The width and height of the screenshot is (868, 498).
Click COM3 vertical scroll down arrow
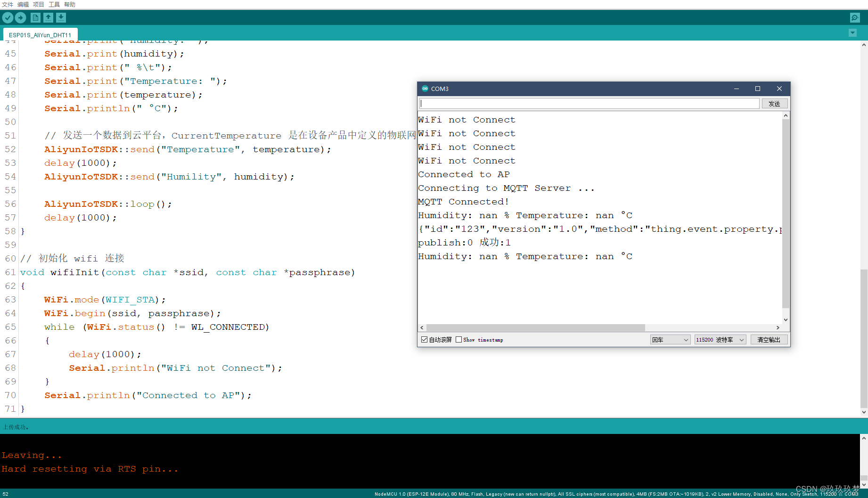[x=786, y=319]
